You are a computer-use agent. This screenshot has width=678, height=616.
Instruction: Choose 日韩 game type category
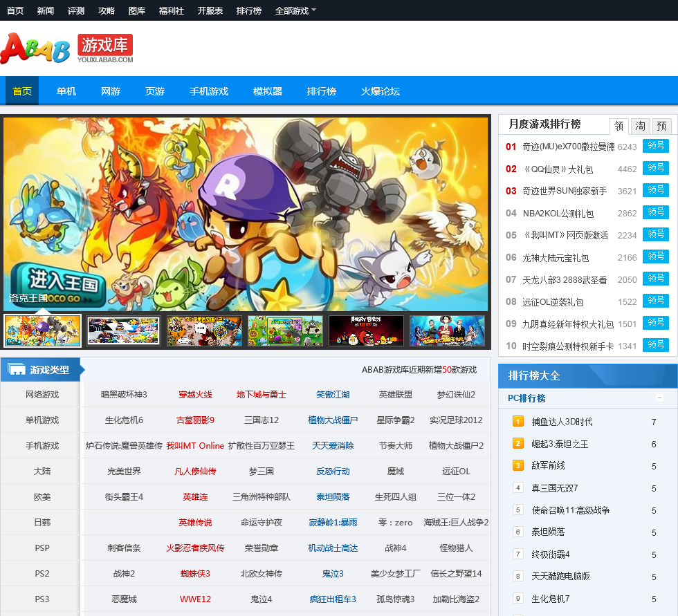point(42,522)
